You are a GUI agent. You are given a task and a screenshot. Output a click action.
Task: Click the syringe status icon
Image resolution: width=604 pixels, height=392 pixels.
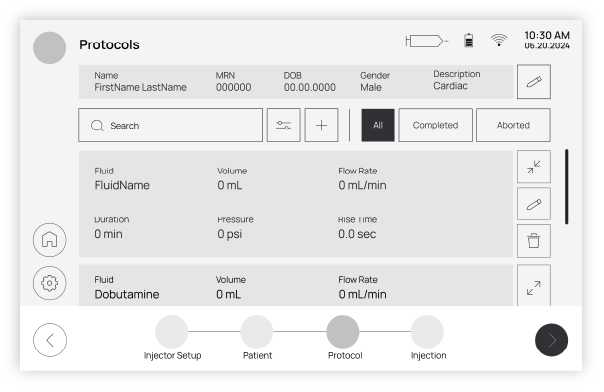pos(427,40)
